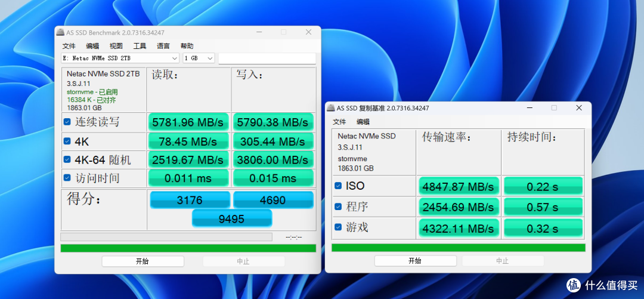Click the 程序 transfer rate 2454.69 MB/s
Viewport: 644px width, 299px height.
[459, 207]
